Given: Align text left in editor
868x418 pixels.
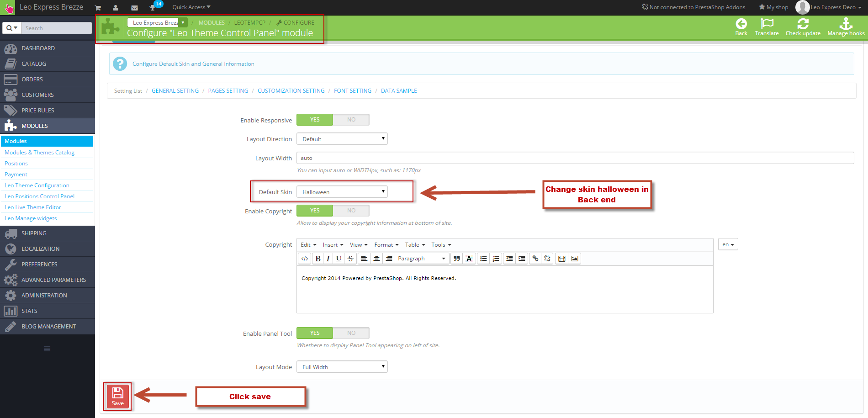Looking at the screenshot, I should (364, 259).
